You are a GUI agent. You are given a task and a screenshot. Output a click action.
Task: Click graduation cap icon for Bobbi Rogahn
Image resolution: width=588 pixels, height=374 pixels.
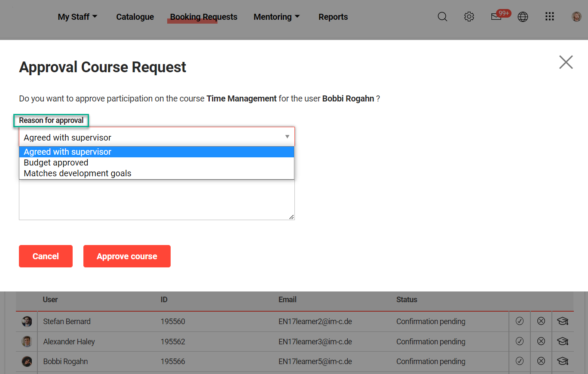pos(563,362)
